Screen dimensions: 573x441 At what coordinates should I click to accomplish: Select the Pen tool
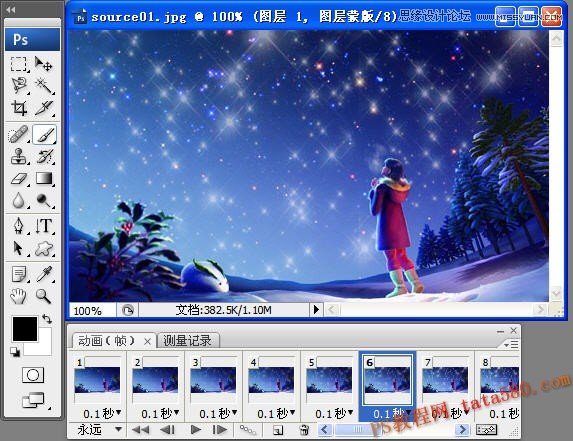[19, 226]
